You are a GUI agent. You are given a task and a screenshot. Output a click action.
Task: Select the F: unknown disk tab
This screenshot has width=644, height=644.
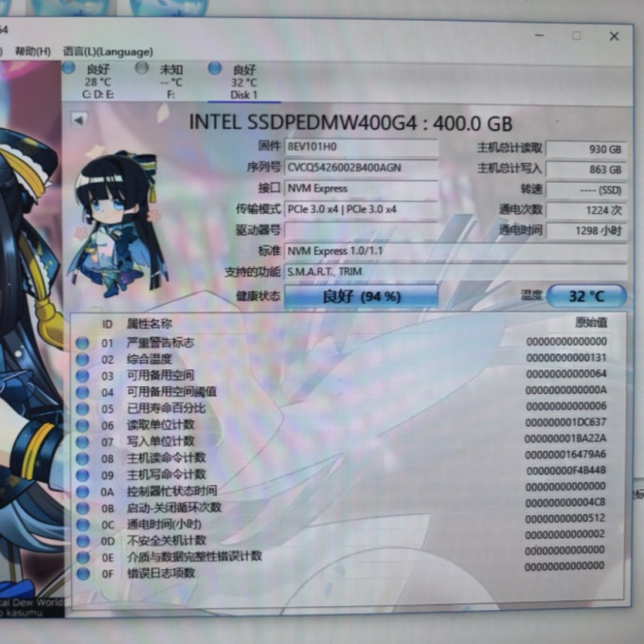click(171, 81)
